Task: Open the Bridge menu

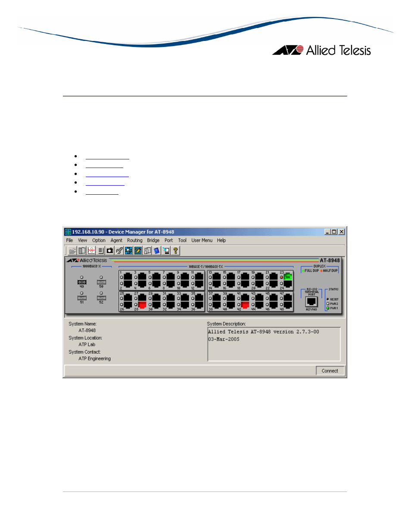Action: [153, 240]
